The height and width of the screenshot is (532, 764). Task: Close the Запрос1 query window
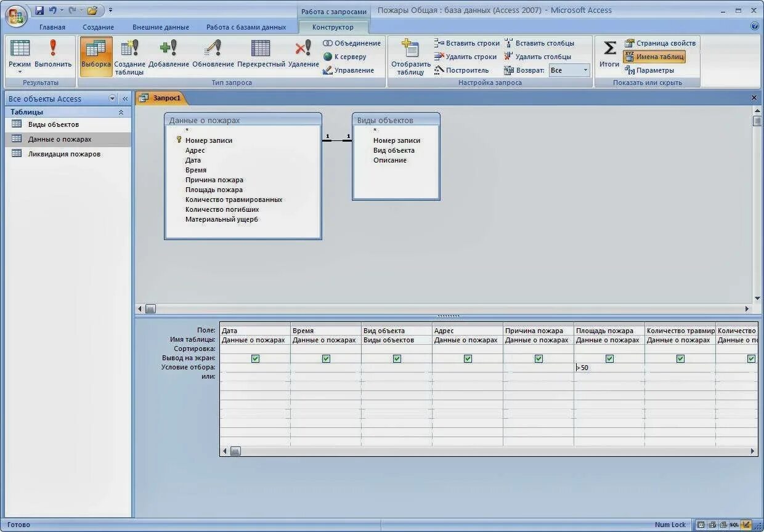click(x=754, y=98)
